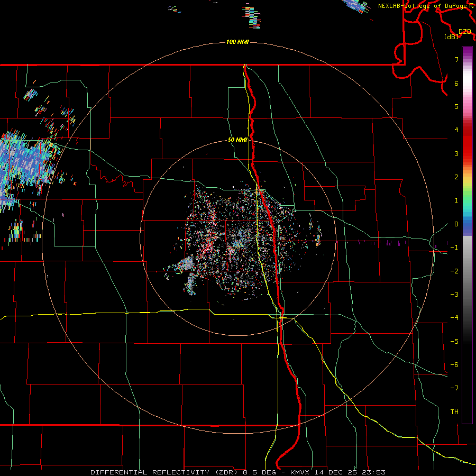Screen dimensions: 476x476
Task: Click the "DIFFERENTIAL REFLECTIVITY (ZDR)" caption text
Action: [x=165, y=472]
